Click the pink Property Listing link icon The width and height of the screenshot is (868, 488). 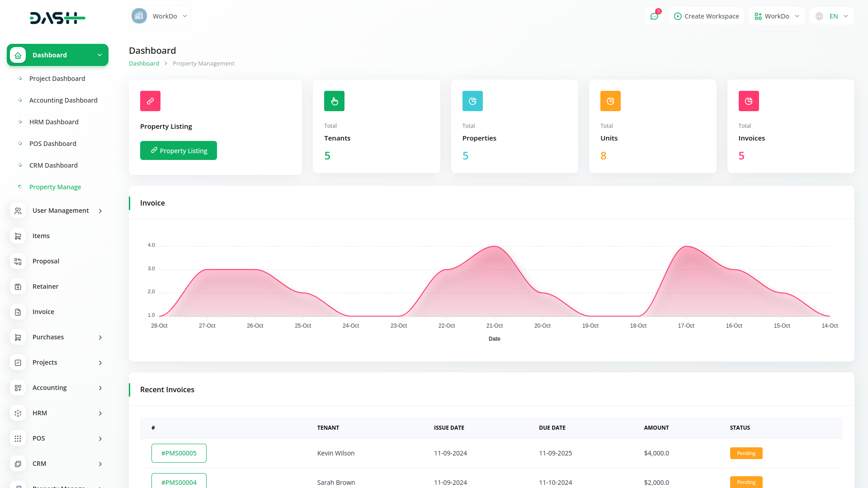(150, 101)
